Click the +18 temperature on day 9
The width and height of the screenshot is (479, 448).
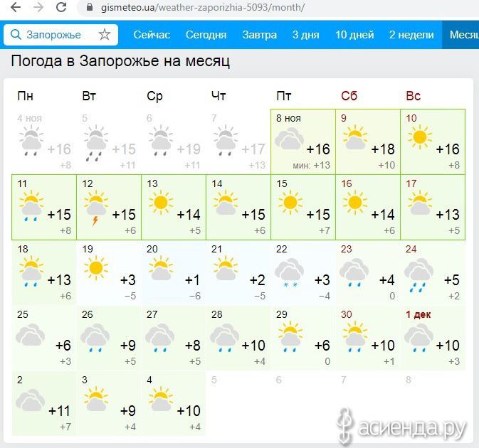coord(383,149)
